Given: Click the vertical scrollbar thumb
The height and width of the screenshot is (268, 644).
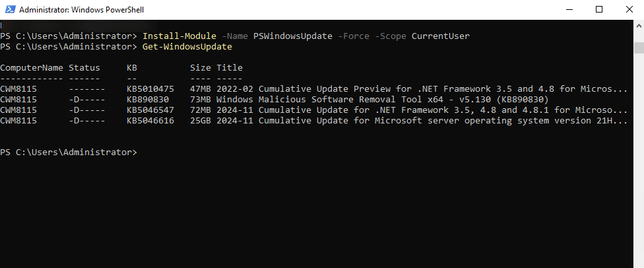Looking at the screenshot, I should pyautogui.click(x=639, y=48).
